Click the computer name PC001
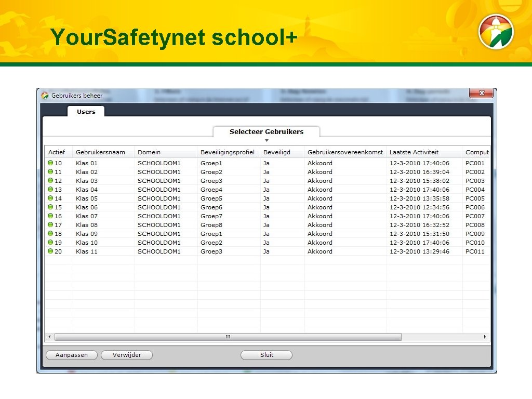Viewport: 532px width, 399px height. pyautogui.click(x=475, y=163)
